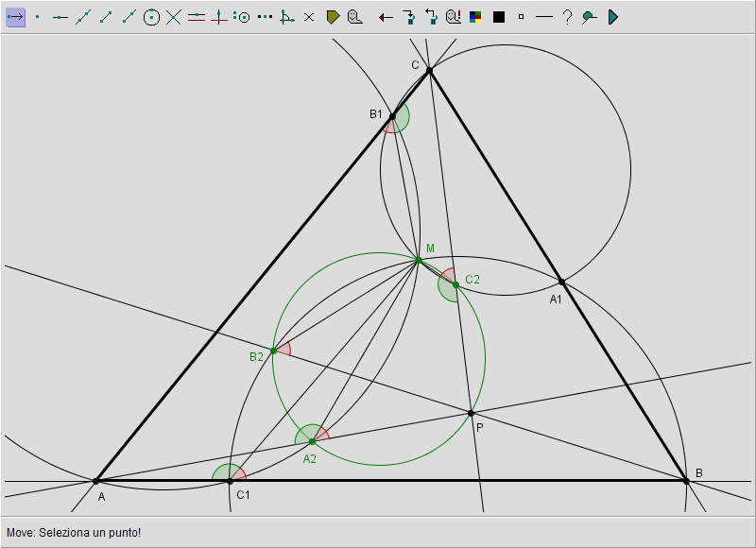
Task: Click the teal play replay icon
Action: [612, 17]
